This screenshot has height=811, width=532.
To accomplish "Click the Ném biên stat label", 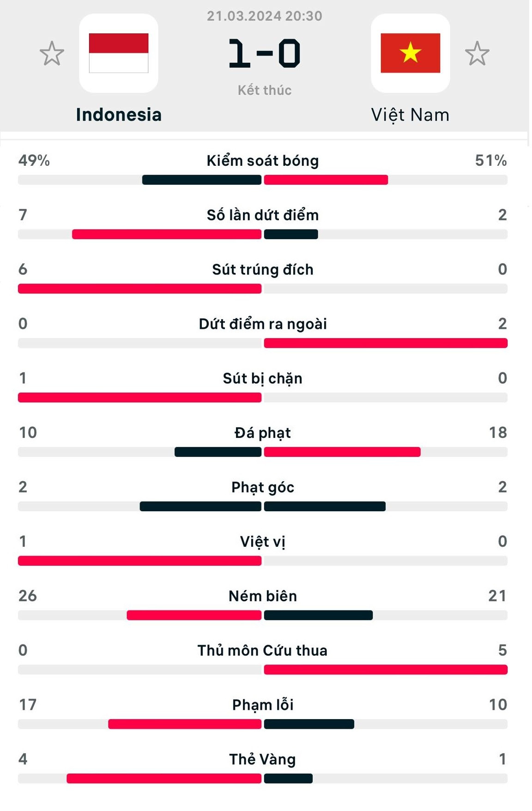I will point(263,596).
